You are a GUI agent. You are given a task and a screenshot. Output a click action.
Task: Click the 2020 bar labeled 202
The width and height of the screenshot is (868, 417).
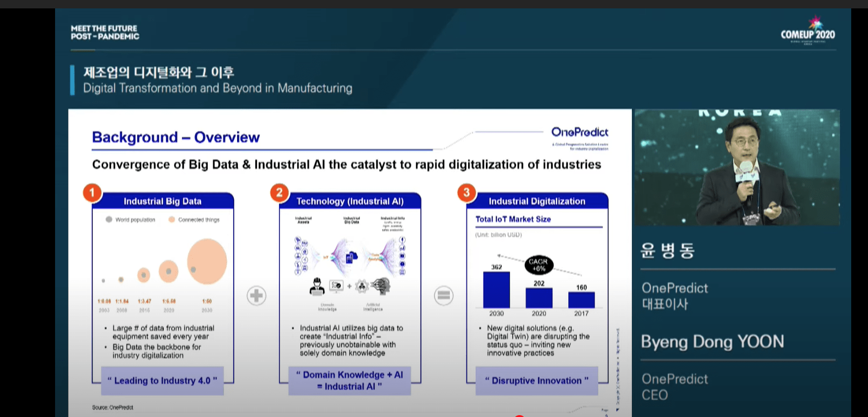tap(539, 298)
